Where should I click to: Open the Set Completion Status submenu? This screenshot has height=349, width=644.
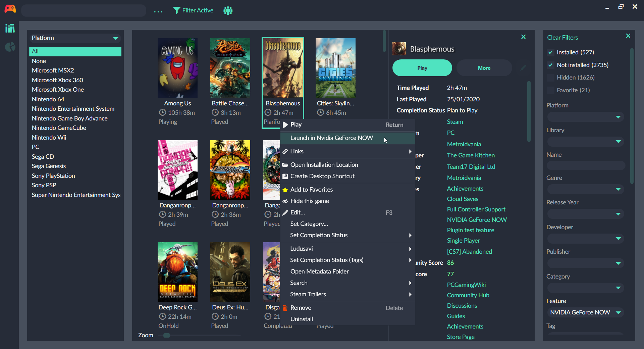tap(348, 235)
